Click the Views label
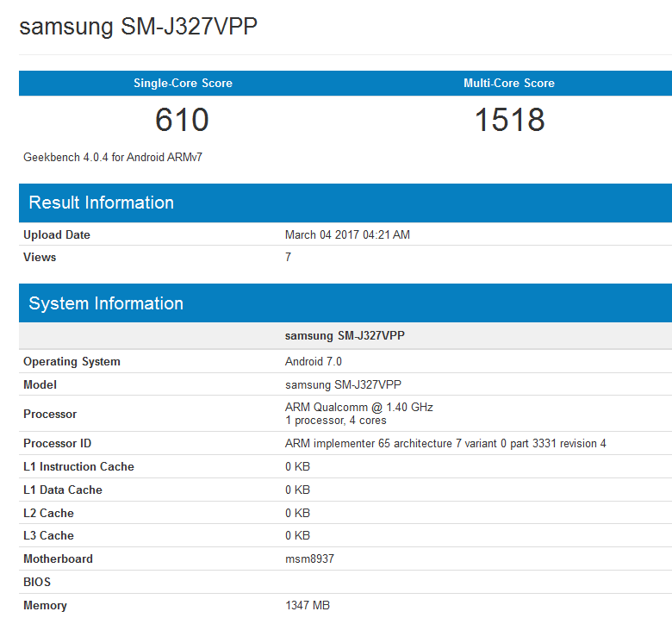Screen dimensions: 672x624 pyautogui.click(x=40, y=258)
